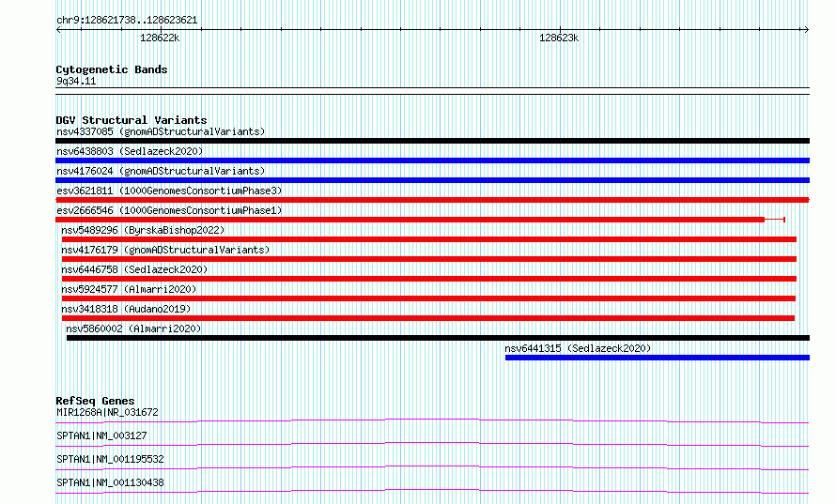Screen dimensions: 836x504
Task: Open variant label nsv5860002 (Almarri2020)
Action: click(x=133, y=328)
